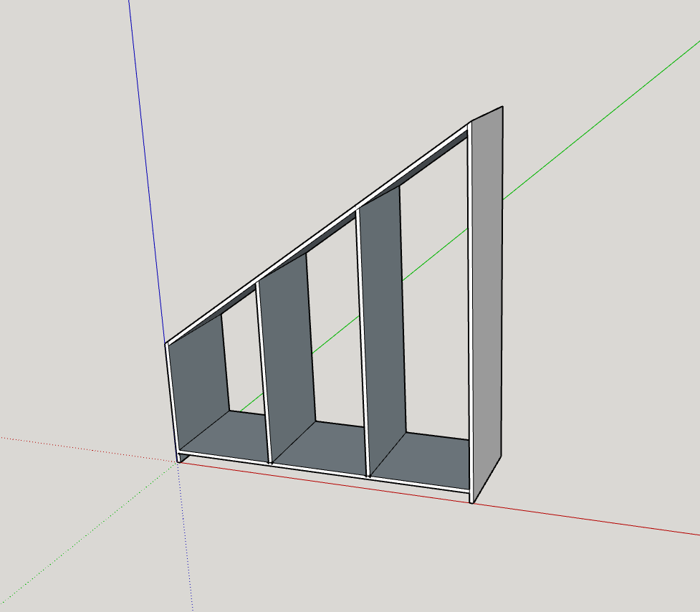Select the dark side face inside the leftmost compartment
Image resolution: width=700 pixels, height=612 pixels.
tap(198, 384)
